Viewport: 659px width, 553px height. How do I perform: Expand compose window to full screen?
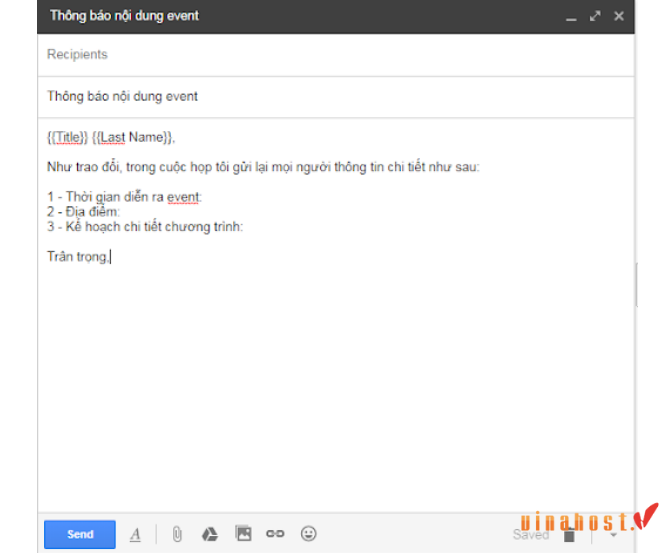click(x=595, y=16)
